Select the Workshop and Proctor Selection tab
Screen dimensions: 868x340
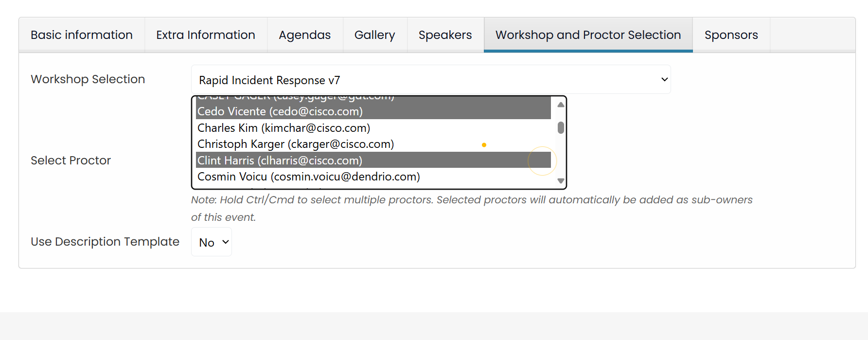[588, 35]
